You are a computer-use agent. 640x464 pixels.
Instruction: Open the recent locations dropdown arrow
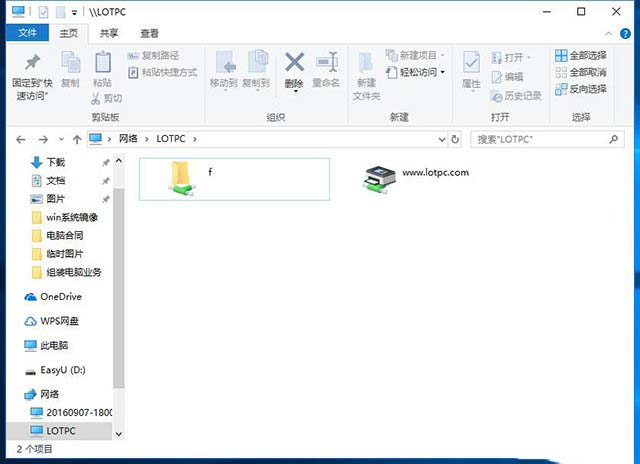click(x=61, y=140)
